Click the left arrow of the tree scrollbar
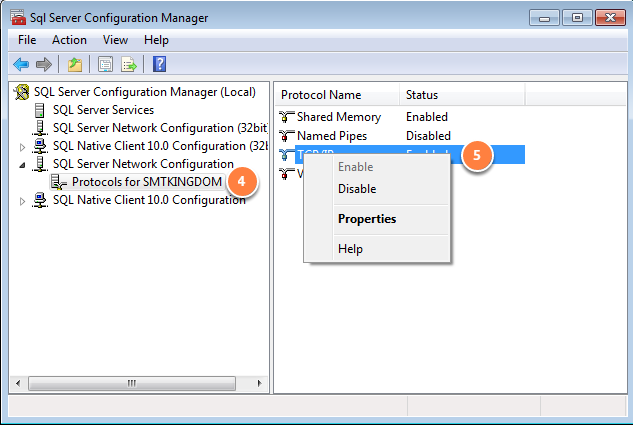 pos(18,383)
